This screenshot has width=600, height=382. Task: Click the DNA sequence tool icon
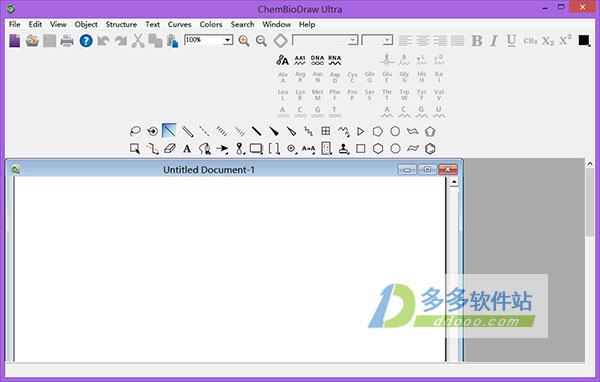click(x=317, y=60)
